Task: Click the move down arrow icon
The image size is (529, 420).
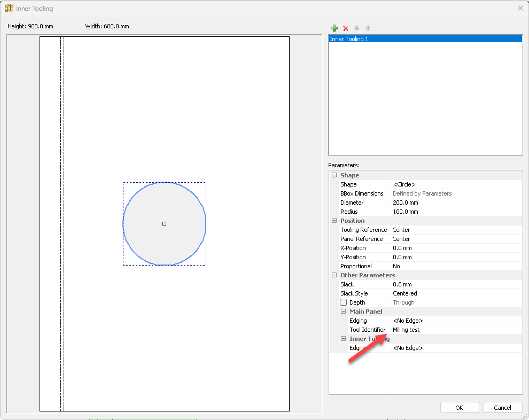Action: coord(357,28)
